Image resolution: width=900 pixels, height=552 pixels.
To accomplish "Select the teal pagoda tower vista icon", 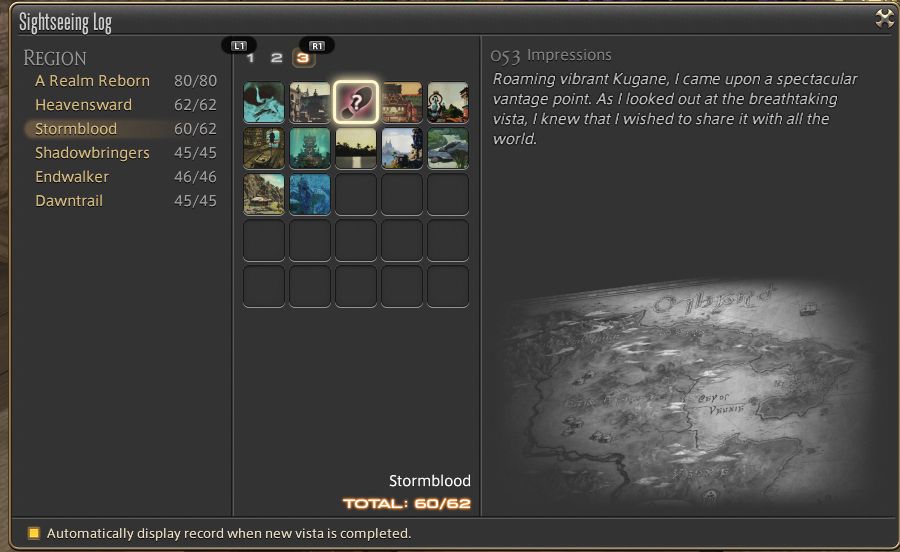I will tap(310, 148).
